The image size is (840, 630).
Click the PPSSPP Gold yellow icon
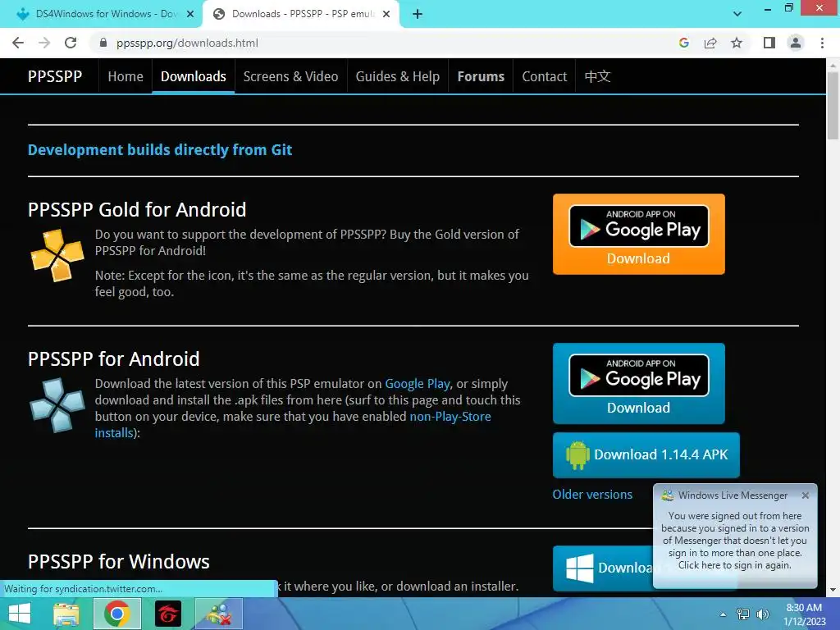(57, 255)
